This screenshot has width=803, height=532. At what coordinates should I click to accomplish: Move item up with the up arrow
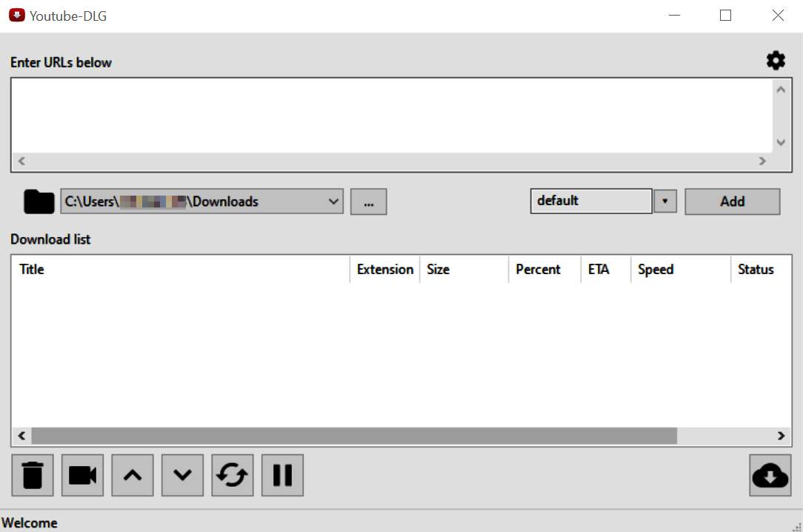pos(133,475)
